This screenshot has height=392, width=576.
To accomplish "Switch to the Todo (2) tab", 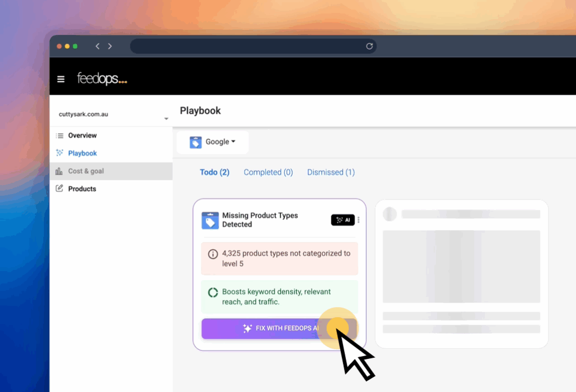I will coord(214,172).
